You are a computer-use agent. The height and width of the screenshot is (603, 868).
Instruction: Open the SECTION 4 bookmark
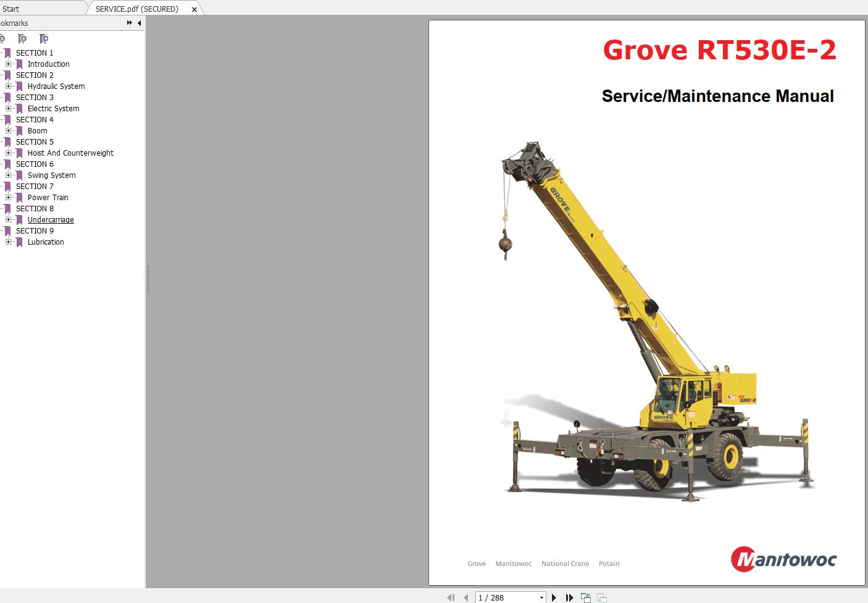tap(35, 120)
